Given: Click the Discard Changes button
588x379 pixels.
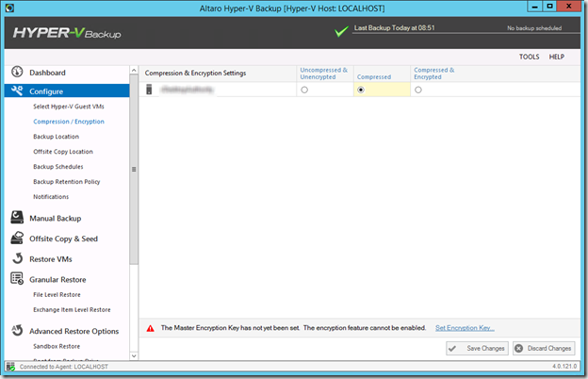Looking at the screenshot, I should (x=544, y=348).
